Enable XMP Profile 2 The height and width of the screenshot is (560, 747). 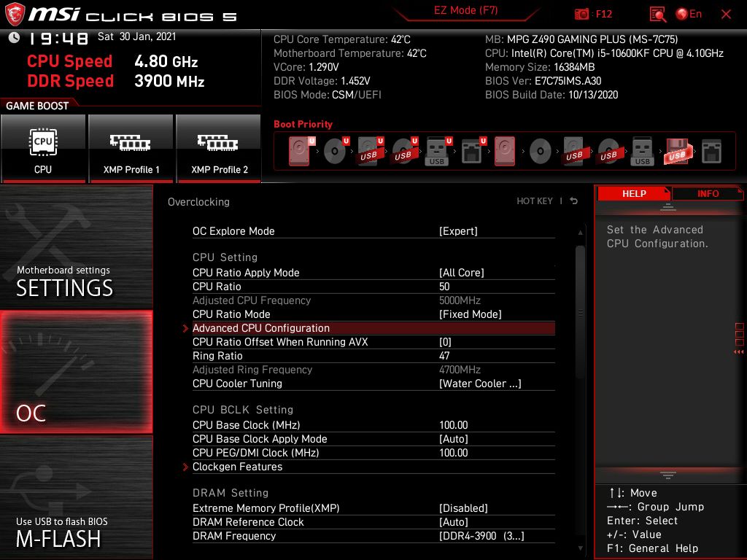coord(218,148)
